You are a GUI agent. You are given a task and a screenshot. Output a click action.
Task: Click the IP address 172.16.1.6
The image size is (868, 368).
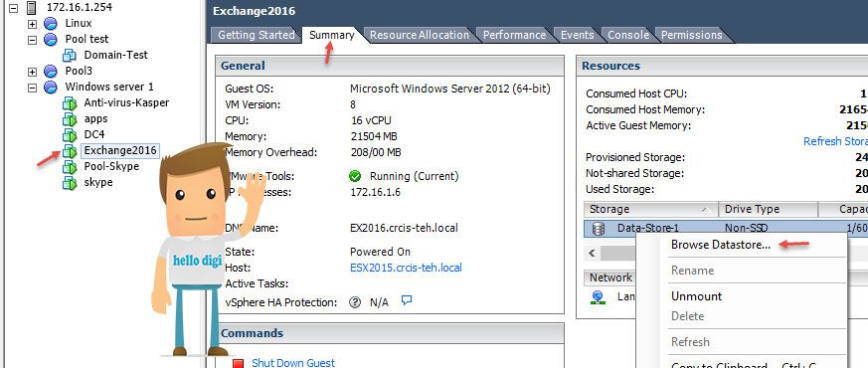tap(375, 193)
